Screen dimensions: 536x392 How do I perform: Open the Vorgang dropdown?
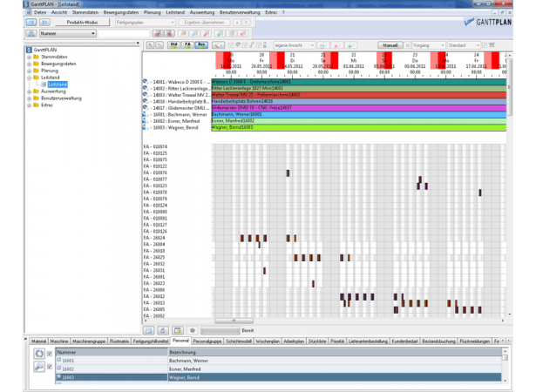pos(428,45)
